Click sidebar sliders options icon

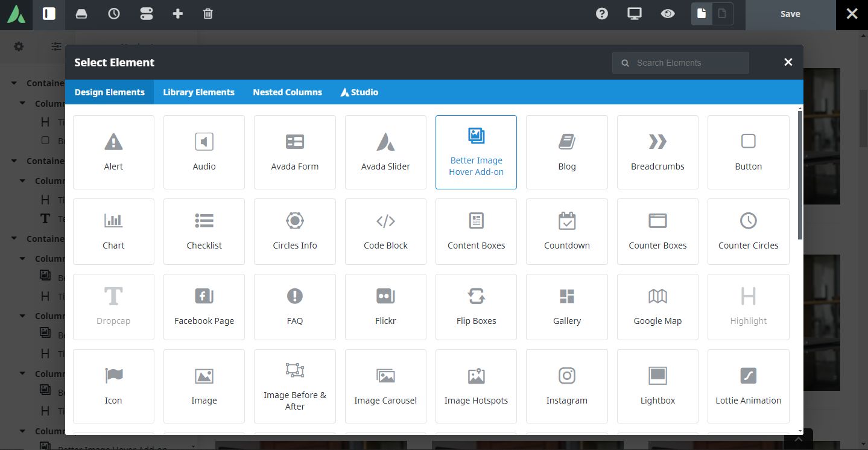point(56,46)
